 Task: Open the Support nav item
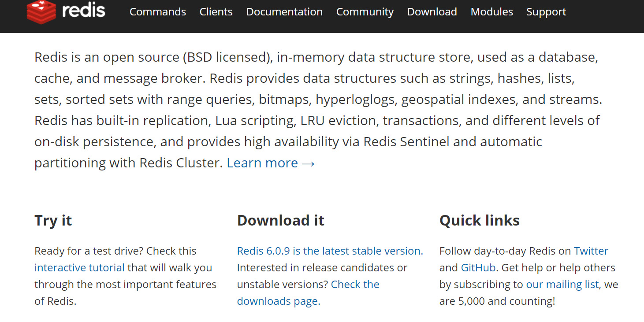(546, 12)
